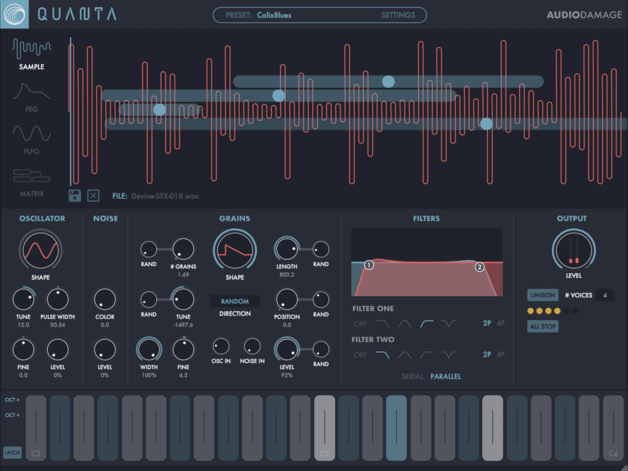Click the remove sample X icon

[x=93, y=195]
